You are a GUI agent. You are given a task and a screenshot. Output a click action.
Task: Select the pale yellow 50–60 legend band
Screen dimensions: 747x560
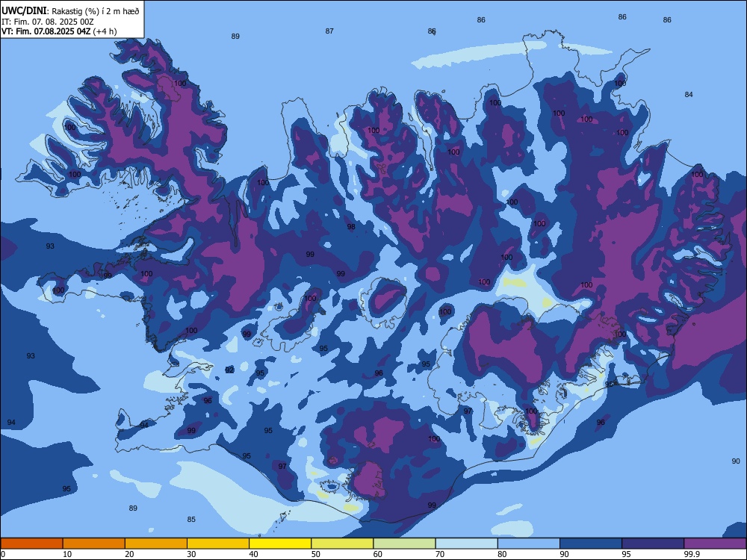(x=343, y=544)
